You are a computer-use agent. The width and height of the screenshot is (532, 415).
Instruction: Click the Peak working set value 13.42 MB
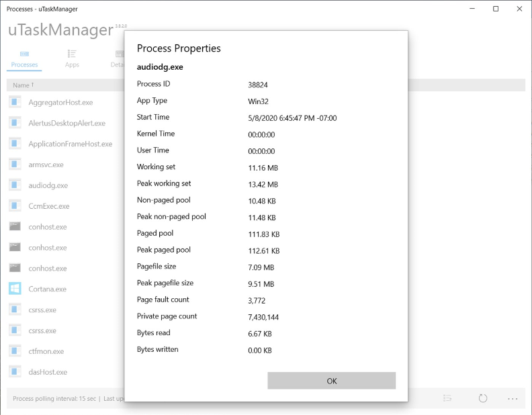(x=263, y=185)
